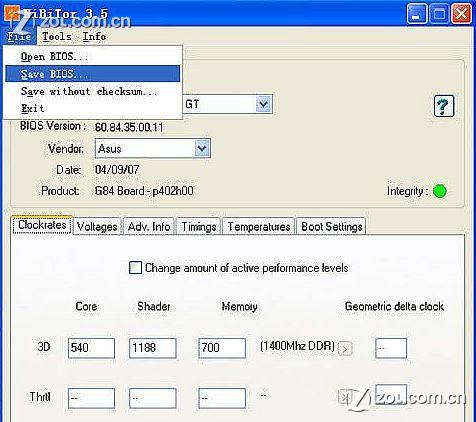This screenshot has width=476, height=422.
Task: Select Save BIOS... menu entry
Action: tap(92, 74)
